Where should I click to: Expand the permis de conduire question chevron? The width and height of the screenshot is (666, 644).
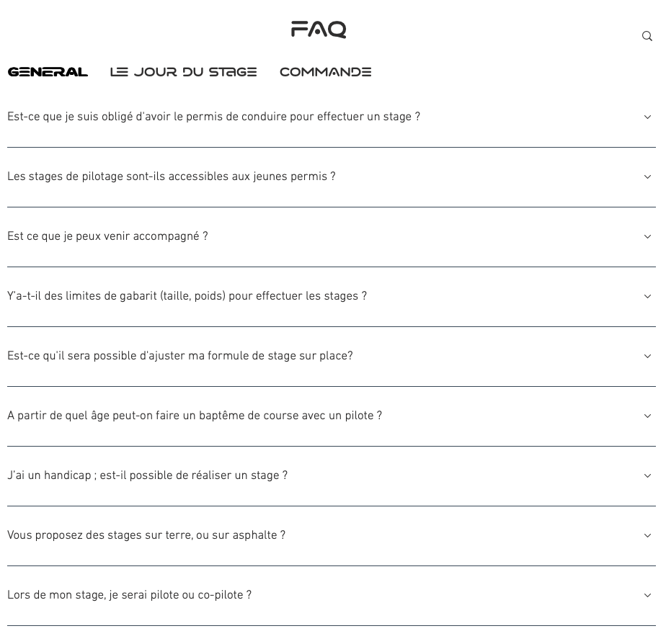[x=647, y=117]
